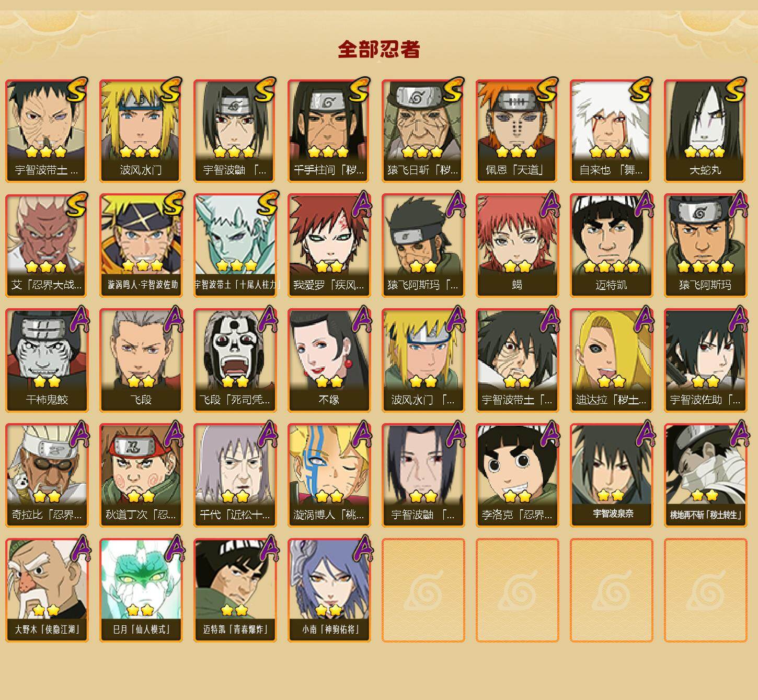
Task: Open the 干柿鬼鲛 ninja card
Action: [47, 360]
